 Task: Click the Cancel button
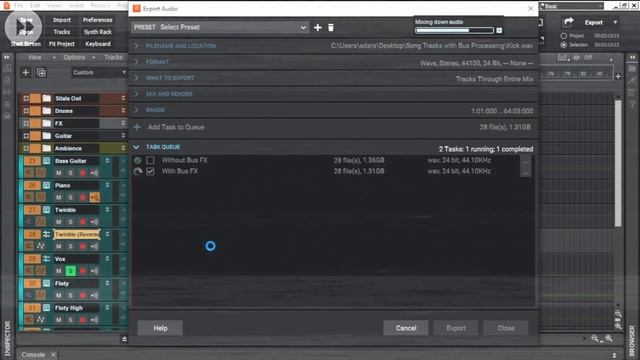(406, 328)
